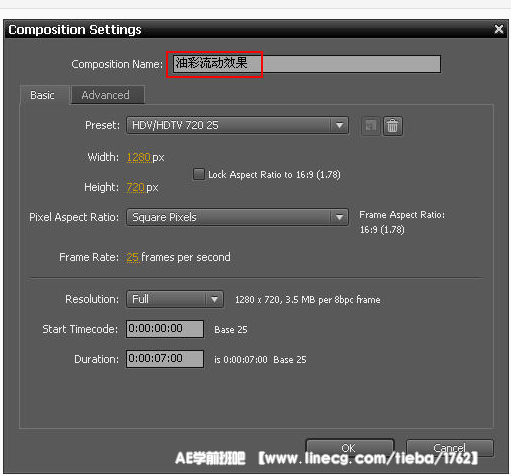Delete the preset with the trash icon
The height and width of the screenshot is (475, 511).
[x=393, y=126]
